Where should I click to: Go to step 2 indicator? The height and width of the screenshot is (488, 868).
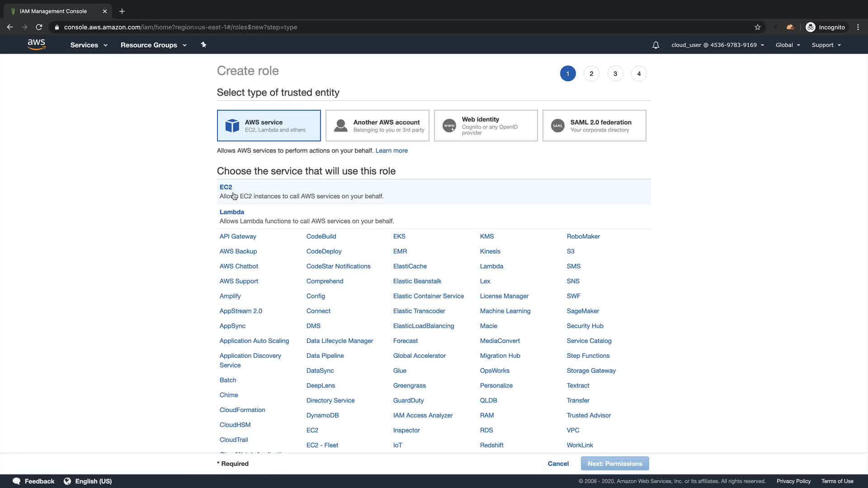tap(591, 74)
